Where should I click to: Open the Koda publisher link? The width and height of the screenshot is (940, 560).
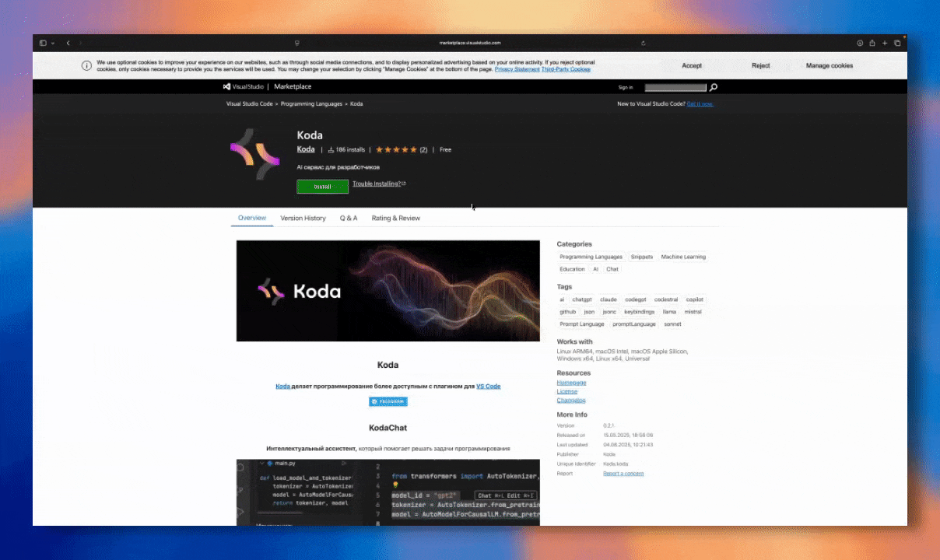[306, 149]
